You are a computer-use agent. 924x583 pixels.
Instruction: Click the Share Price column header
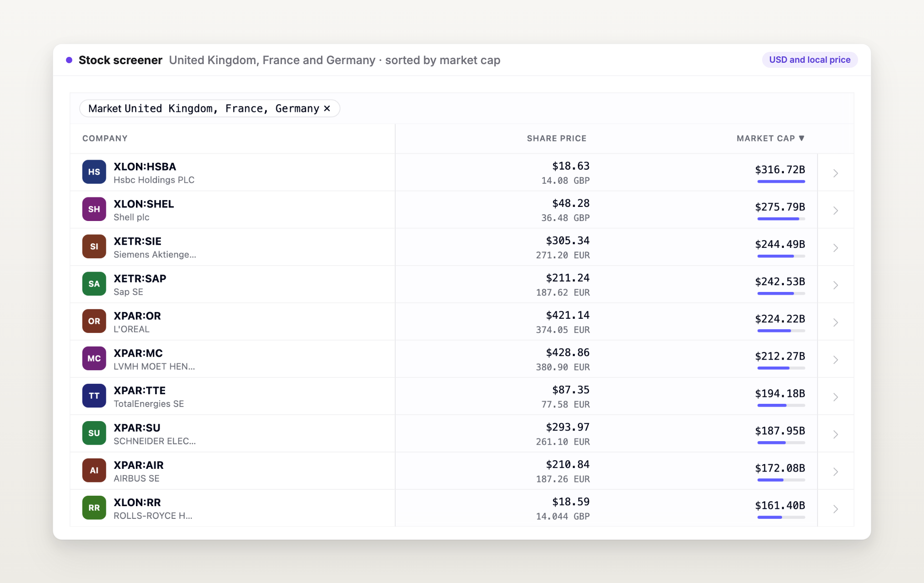pos(557,138)
